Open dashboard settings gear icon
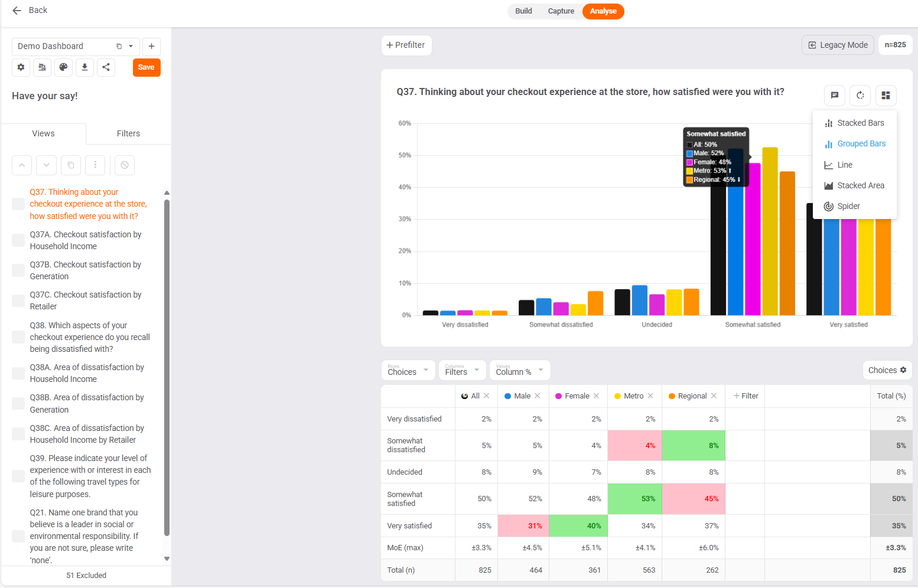The image size is (918, 588). pos(21,67)
